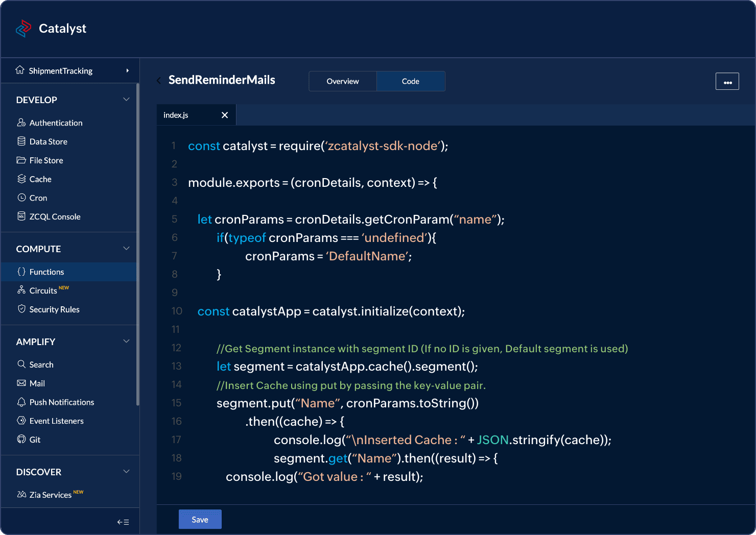The width and height of the screenshot is (756, 535).
Task: Click the Cache layers icon
Action: [21, 179]
